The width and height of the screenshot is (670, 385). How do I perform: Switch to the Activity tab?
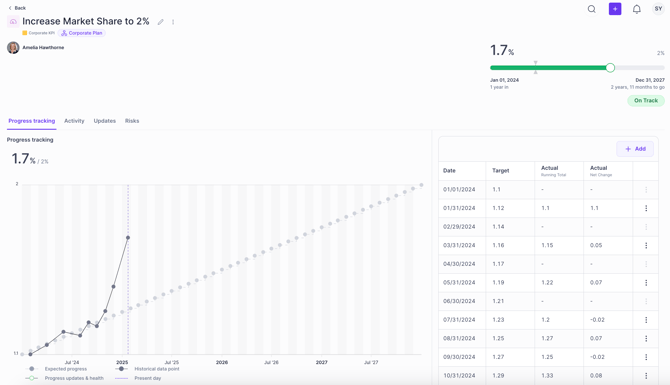(x=74, y=121)
